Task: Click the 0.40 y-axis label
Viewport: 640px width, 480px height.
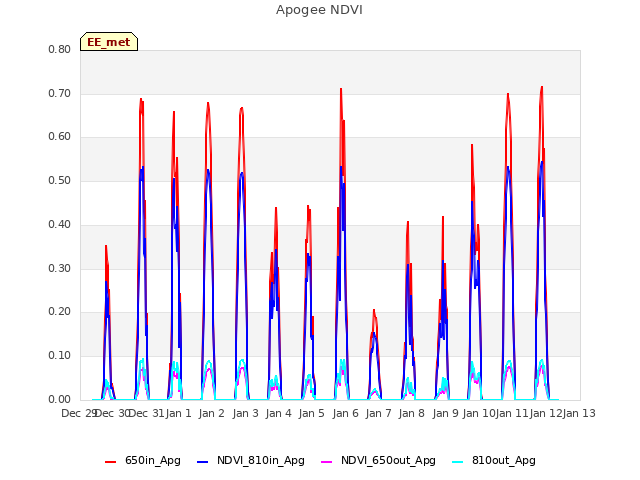Action: tap(60, 224)
